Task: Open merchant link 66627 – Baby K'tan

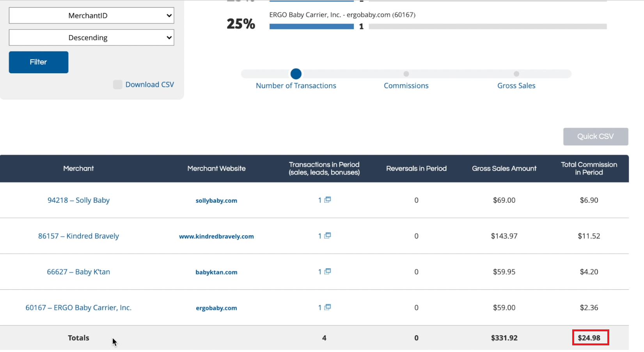Action: click(x=78, y=272)
